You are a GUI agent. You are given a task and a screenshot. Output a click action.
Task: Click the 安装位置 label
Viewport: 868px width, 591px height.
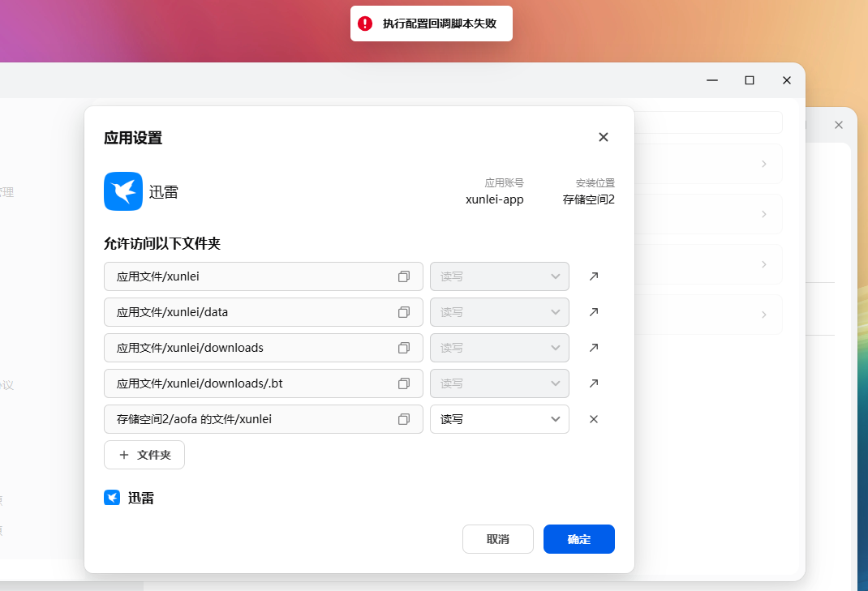point(595,182)
